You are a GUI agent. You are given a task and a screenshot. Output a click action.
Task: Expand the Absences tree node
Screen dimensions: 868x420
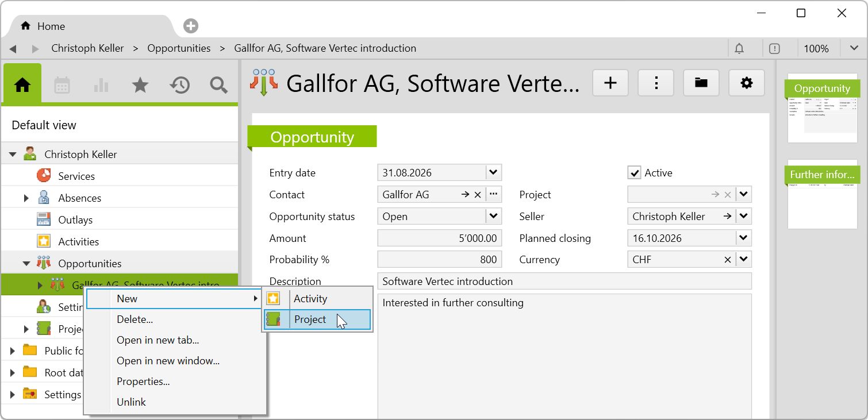(x=26, y=198)
